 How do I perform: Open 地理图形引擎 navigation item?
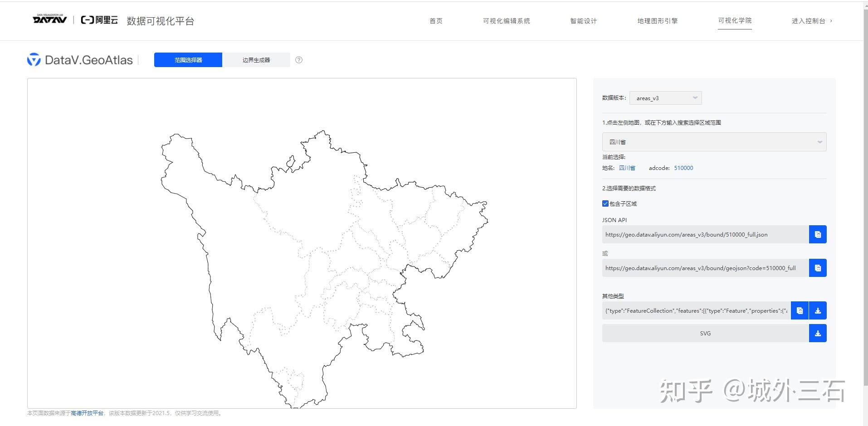click(x=658, y=21)
